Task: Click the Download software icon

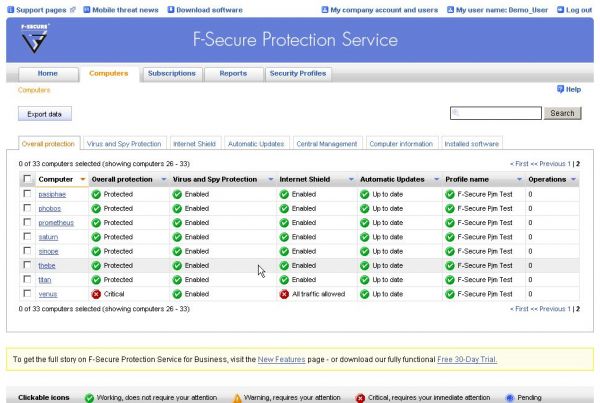Action: (x=171, y=10)
